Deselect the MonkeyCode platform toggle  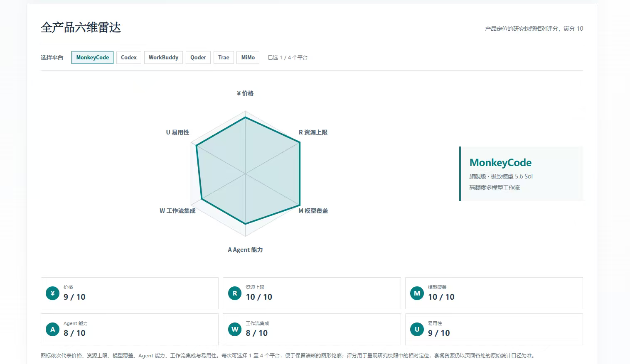(x=92, y=57)
